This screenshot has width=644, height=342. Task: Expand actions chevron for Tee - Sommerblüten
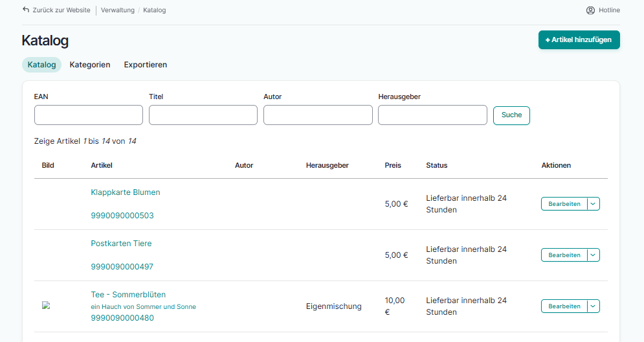tap(594, 306)
